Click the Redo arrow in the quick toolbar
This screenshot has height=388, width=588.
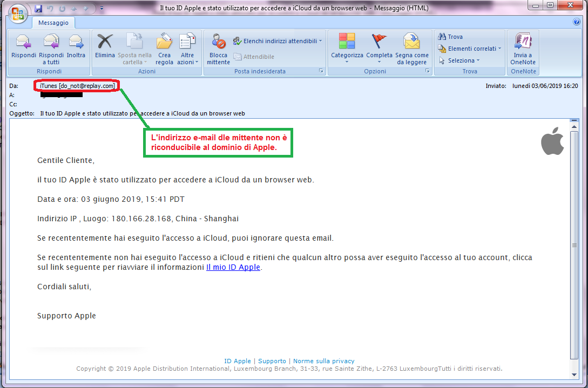point(62,8)
